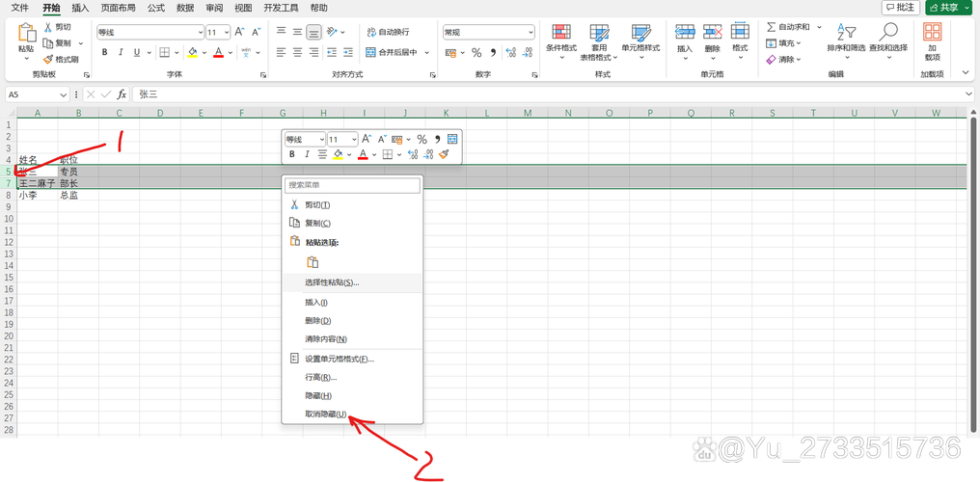Toggle bold formatting in the ribbon
Screen dimensions: 980x482
(x=103, y=52)
